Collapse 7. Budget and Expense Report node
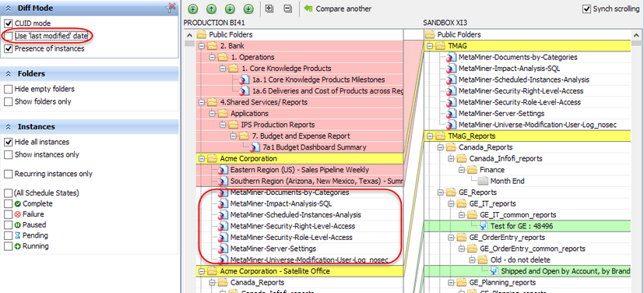644x293 pixels. click(x=234, y=136)
